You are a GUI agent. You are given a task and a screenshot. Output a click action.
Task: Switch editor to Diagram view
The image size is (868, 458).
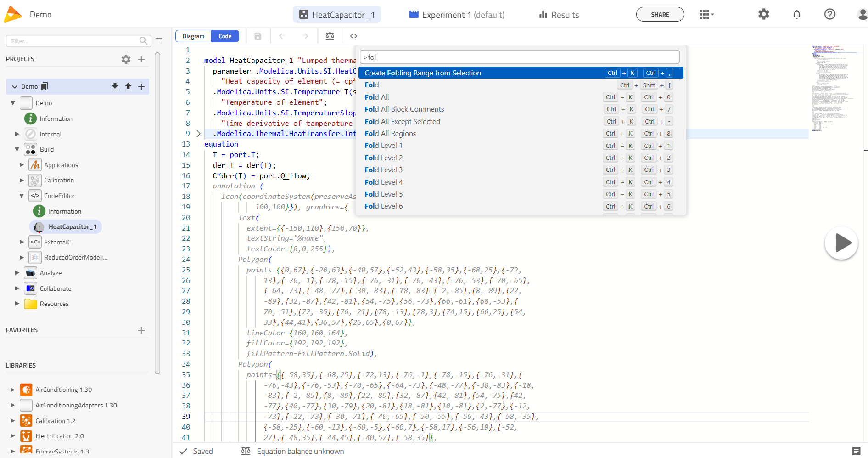(193, 36)
